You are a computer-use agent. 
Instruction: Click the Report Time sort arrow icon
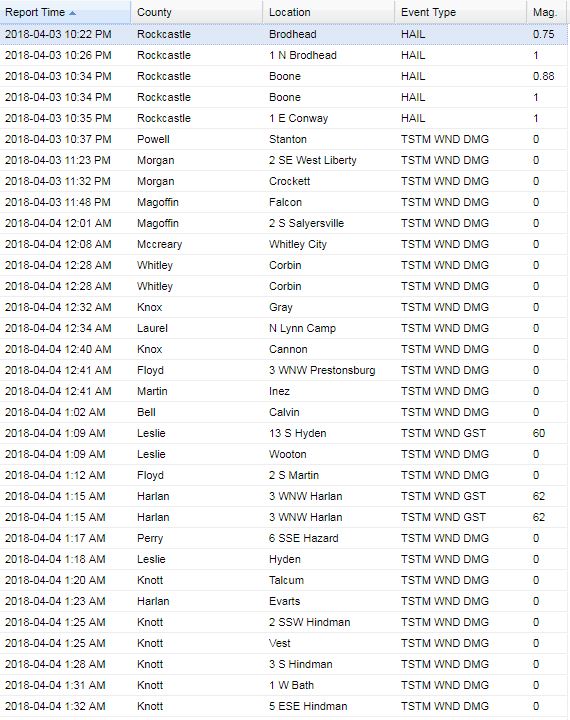pos(72,13)
